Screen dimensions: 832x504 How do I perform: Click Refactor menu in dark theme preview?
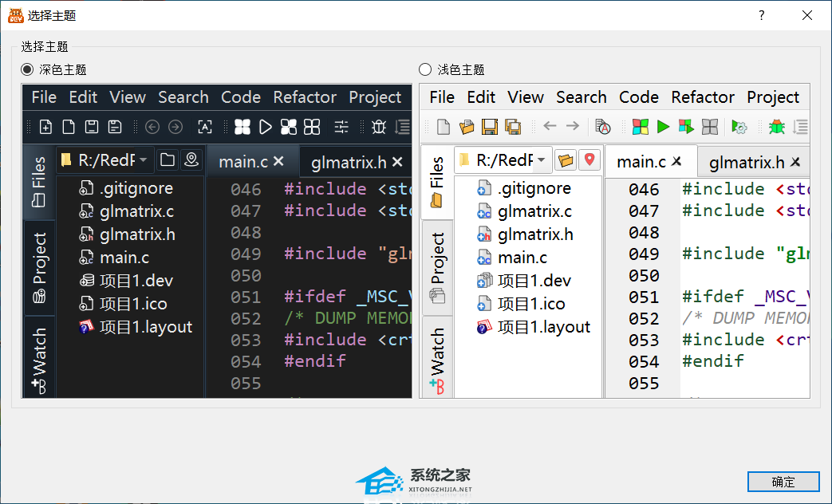coord(305,97)
